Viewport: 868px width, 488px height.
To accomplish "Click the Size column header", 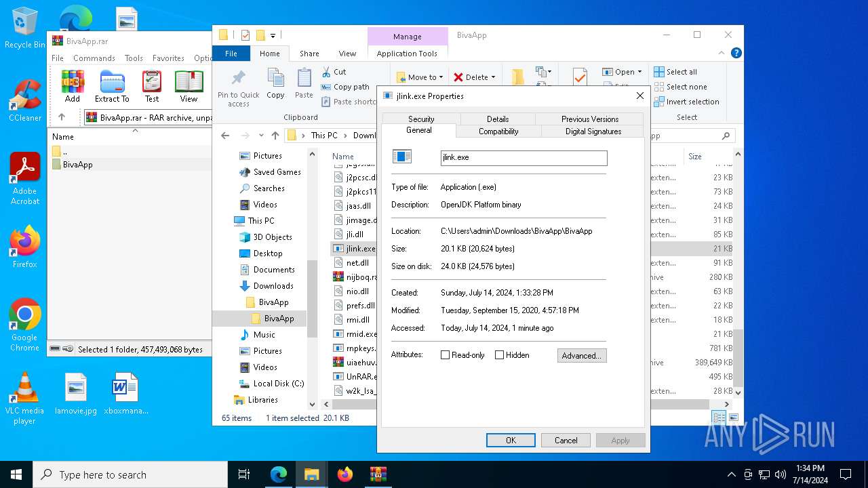I will click(x=695, y=157).
